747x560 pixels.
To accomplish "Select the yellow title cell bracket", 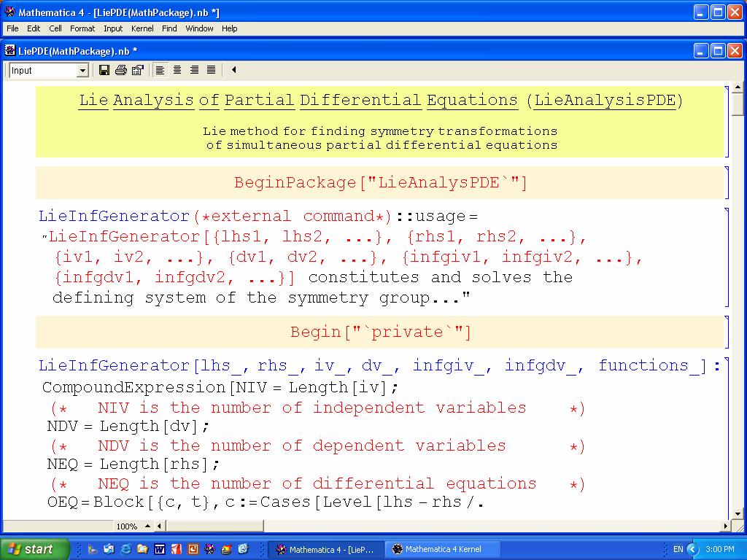I will pos(727,122).
